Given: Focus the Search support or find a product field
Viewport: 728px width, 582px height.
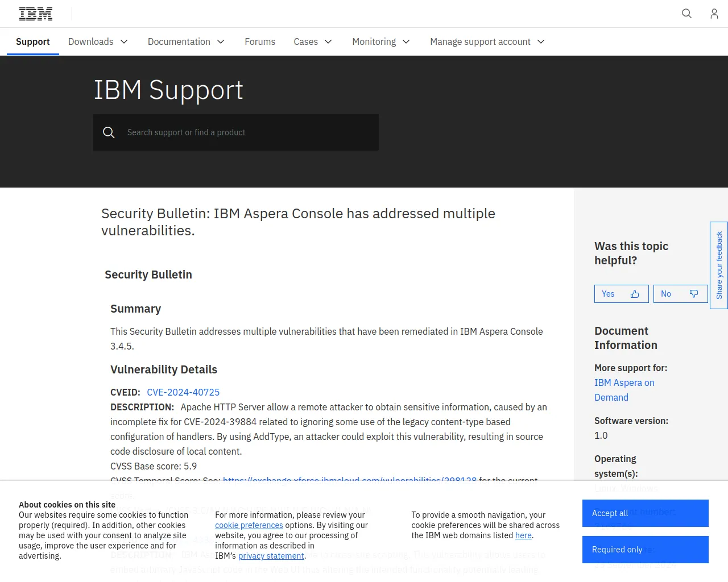Looking at the screenshot, I should pos(236,132).
